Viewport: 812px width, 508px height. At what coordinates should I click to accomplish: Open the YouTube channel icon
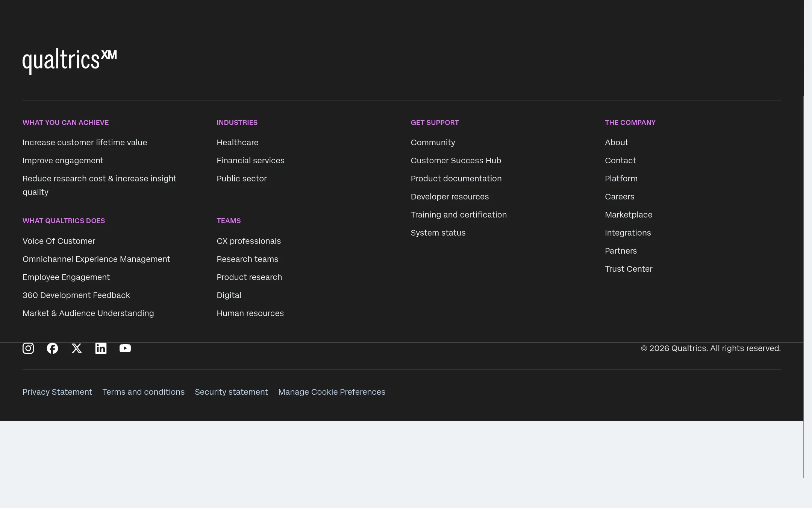[x=125, y=348]
